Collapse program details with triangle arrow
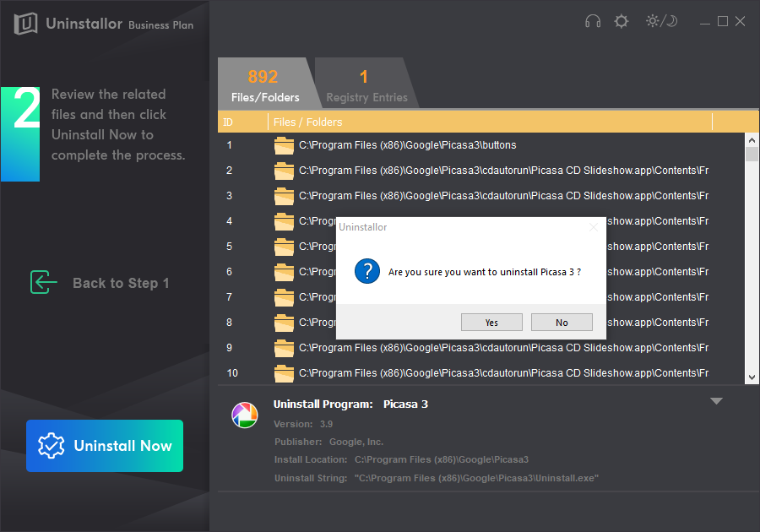Viewport: 760px width, 532px height. 716,401
